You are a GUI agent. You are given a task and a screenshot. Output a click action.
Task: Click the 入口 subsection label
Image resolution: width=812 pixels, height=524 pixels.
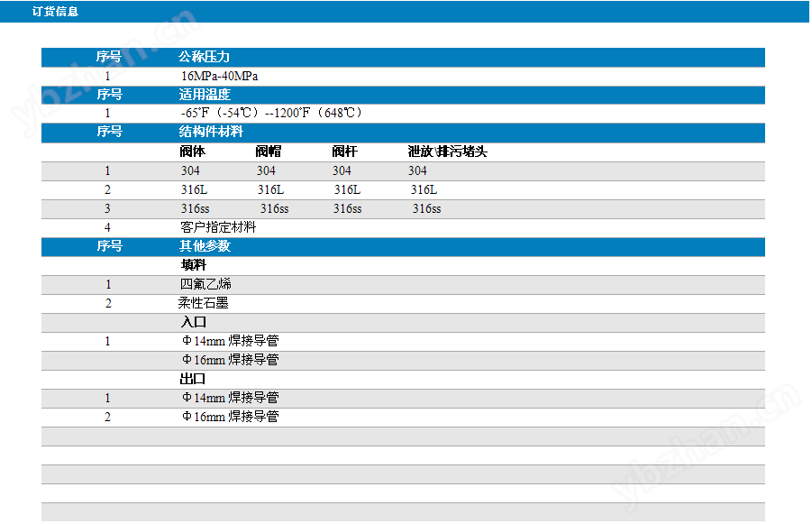[x=193, y=322]
